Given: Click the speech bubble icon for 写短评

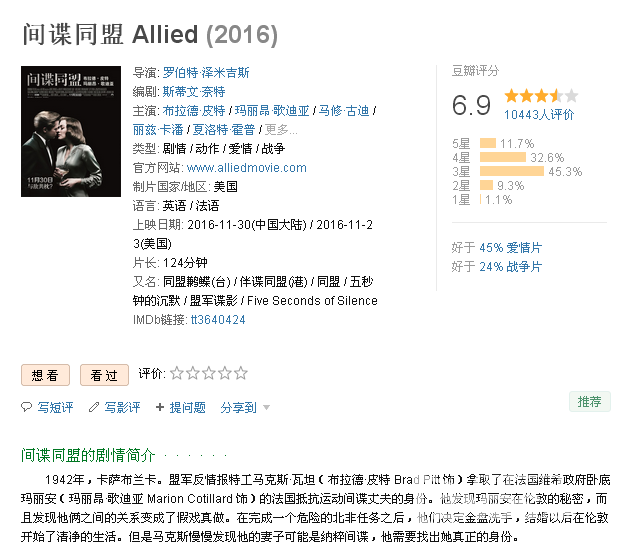Looking at the screenshot, I should tap(26, 407).
